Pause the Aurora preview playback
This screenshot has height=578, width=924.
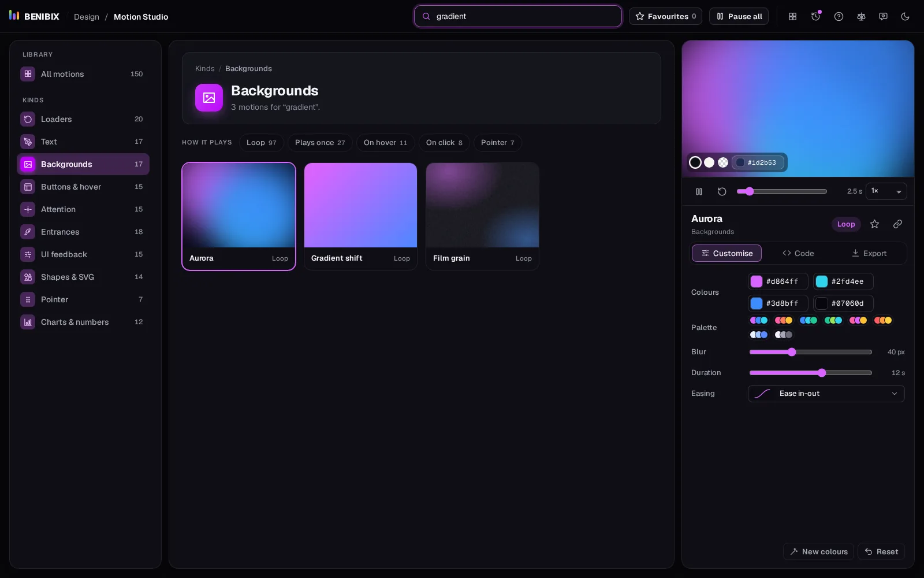point(699,191)
